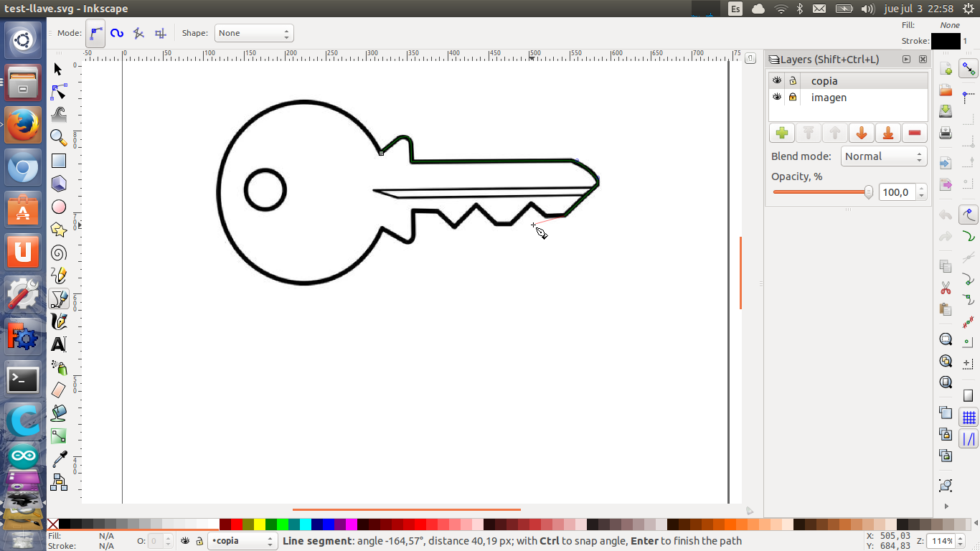Open the Blend mode dropdown
This screenshot has width=980, height=551.
pos(883,156)
